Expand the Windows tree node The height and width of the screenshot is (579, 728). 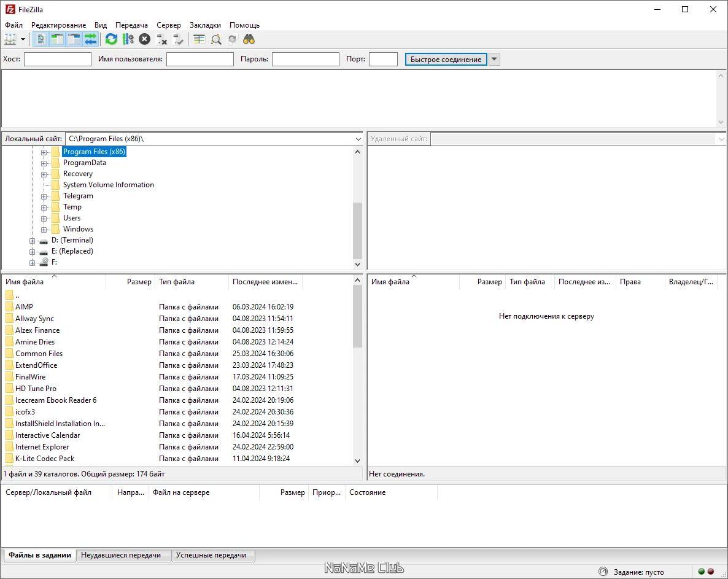[44, 230]
